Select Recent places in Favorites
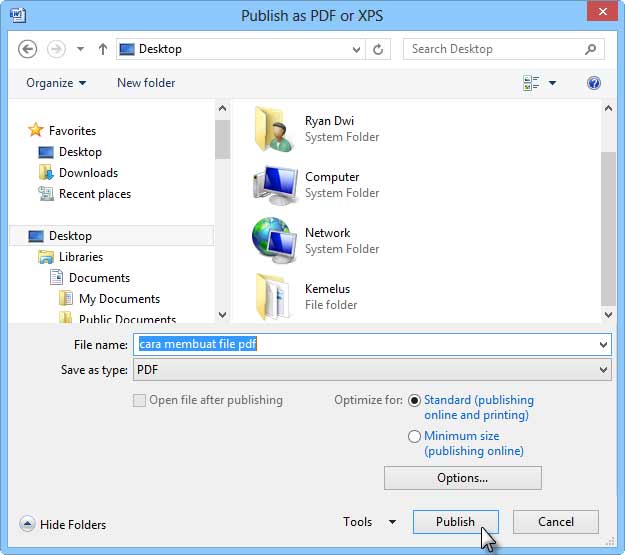This screenshot has height=555, width=625. (x=94, y=194)
